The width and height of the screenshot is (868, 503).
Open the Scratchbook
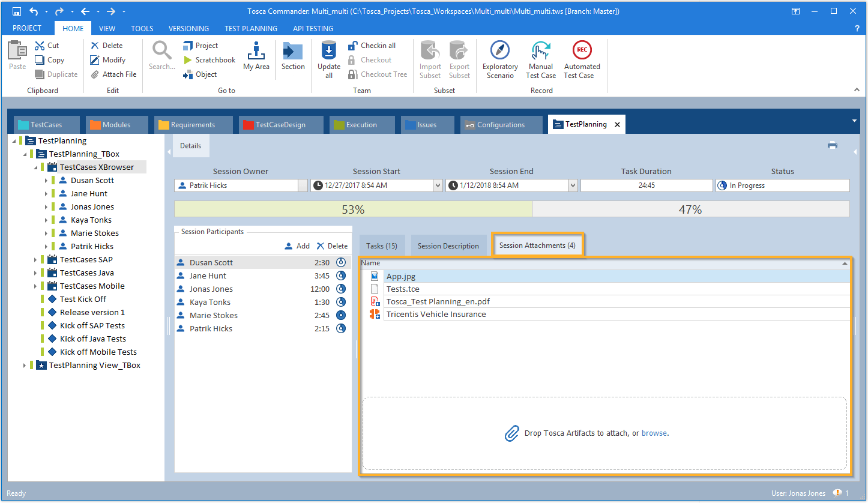click(209, 60)
